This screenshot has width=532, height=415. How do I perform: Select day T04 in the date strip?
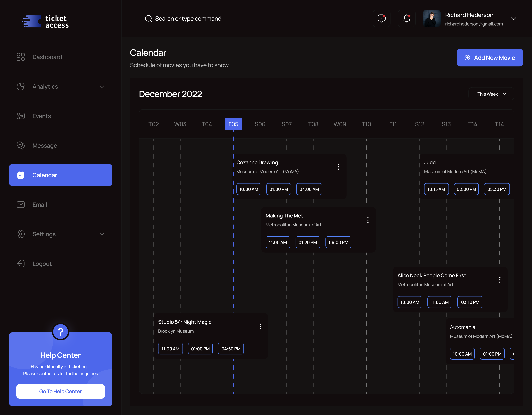(207, 124)
